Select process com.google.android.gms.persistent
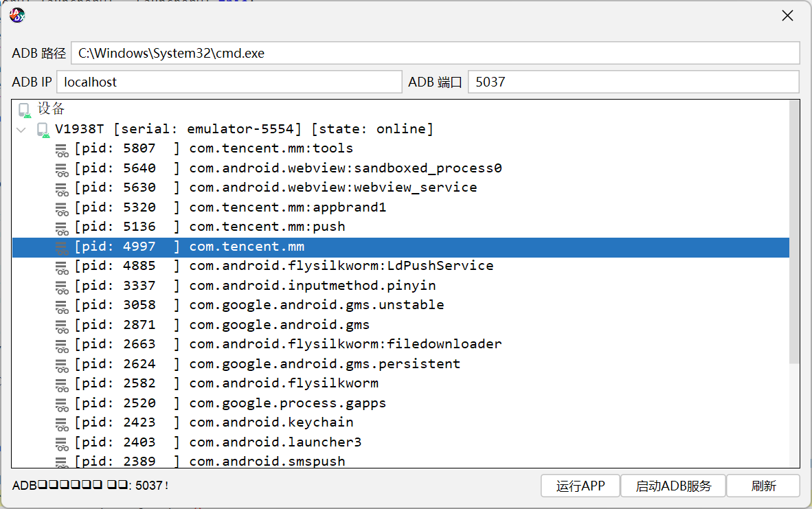 pyautogui.click(x=268, y=363)
